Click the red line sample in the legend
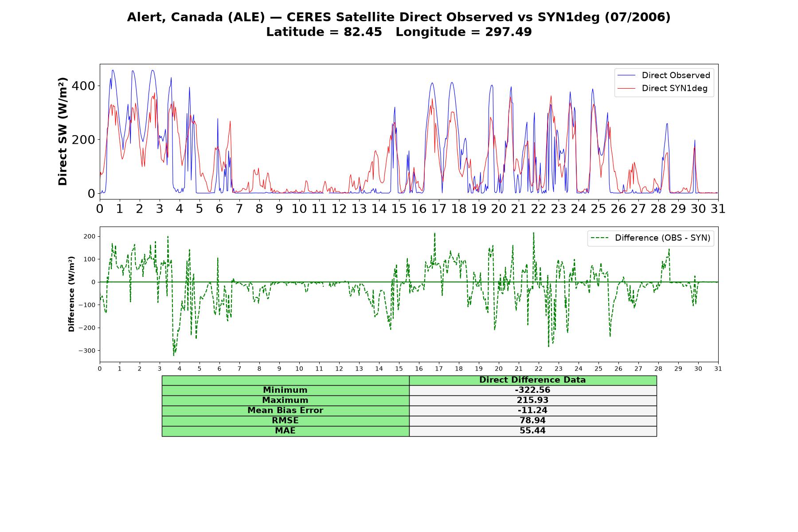 [626, 88]
